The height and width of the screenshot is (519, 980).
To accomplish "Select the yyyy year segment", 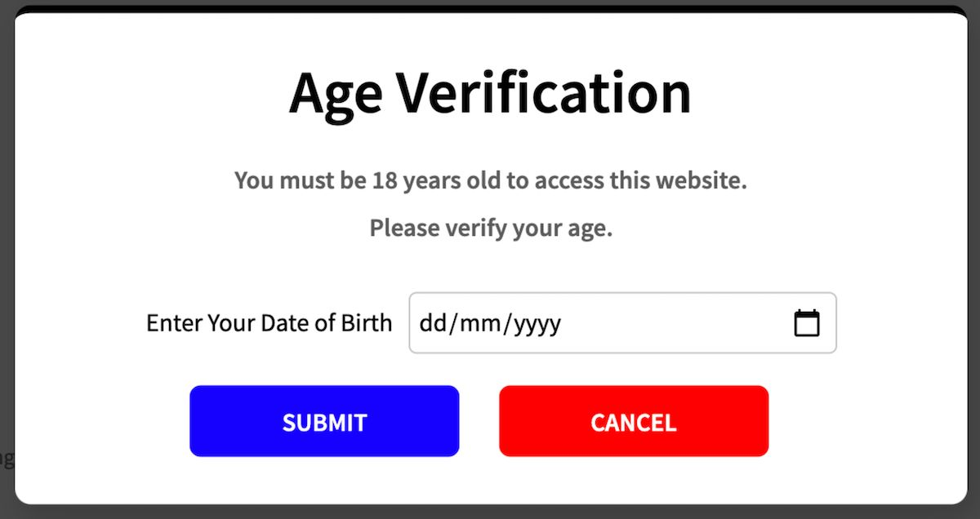I will click(x=537, y=324).
